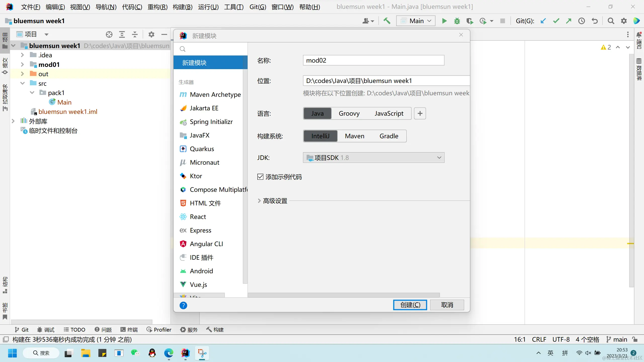Click the green Run button in toolbar

[x=444, y=21]
